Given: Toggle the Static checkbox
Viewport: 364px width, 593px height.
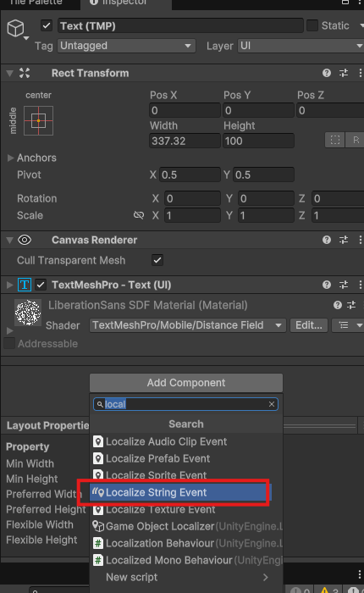Looking at the screenshot, I should tap(312, 25).
